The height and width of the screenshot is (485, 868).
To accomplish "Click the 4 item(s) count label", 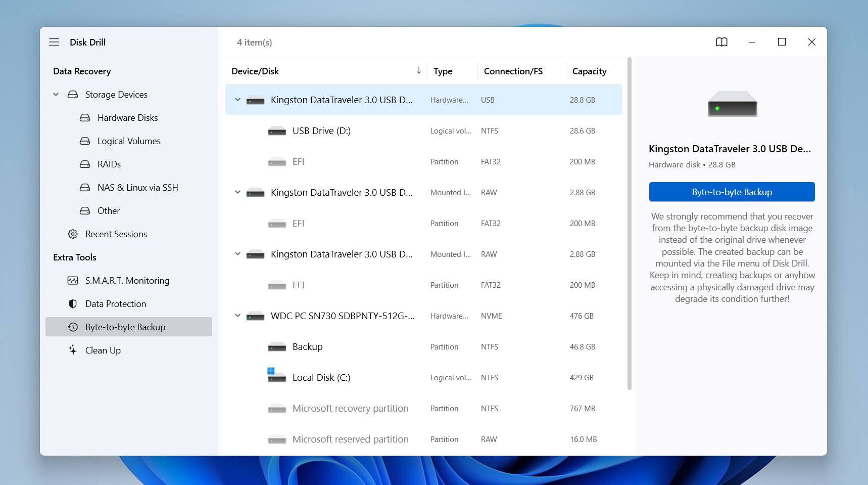I will click(254, 42).
